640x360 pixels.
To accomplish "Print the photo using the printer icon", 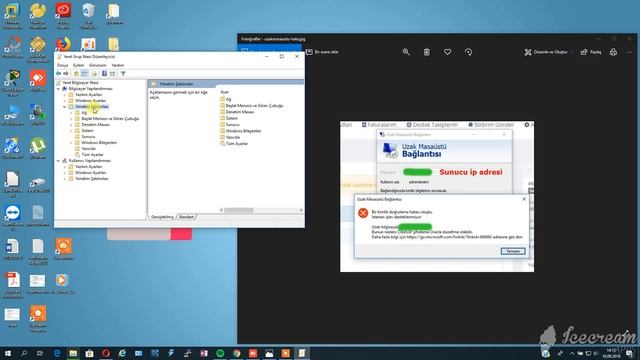I will (613, 52).
